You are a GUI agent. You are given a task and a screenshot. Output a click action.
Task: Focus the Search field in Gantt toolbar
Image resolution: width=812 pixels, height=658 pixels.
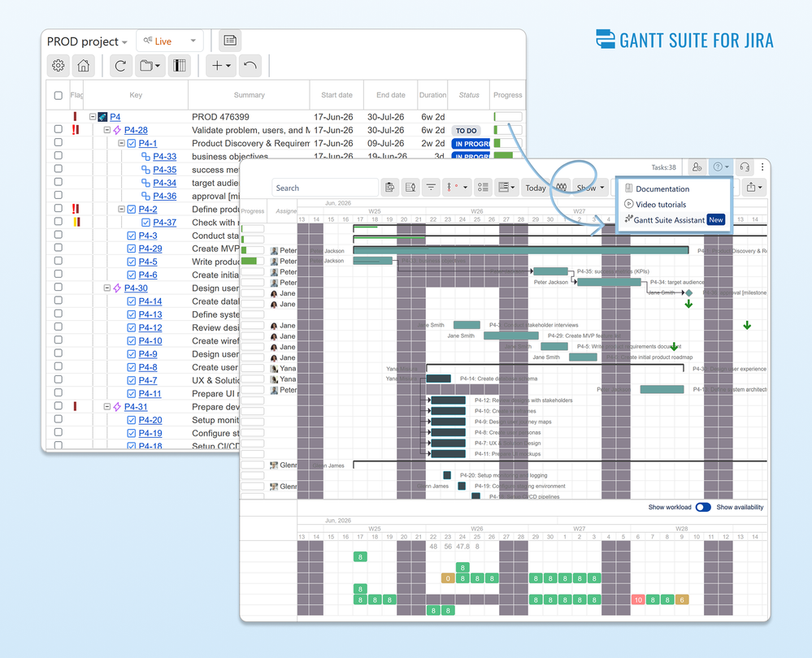[x=324, y=188]
